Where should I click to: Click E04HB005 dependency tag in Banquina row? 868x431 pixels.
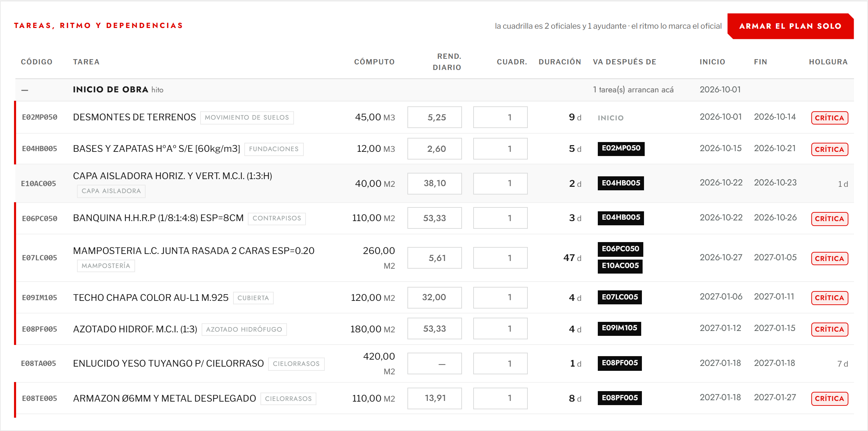(x=621, y=218)
